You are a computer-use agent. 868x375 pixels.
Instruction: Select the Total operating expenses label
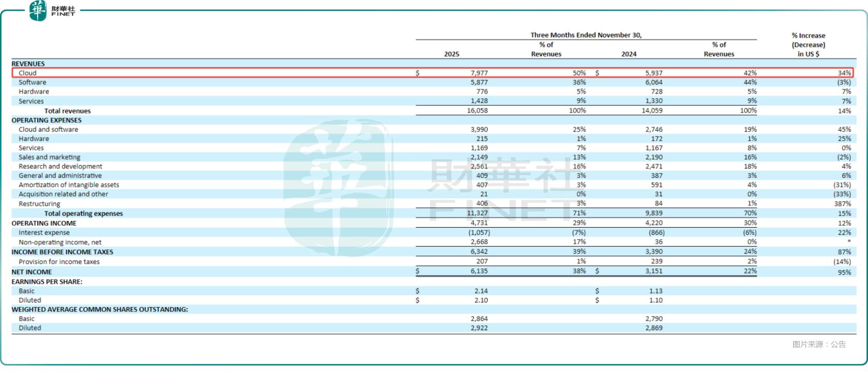pos(83,213)
